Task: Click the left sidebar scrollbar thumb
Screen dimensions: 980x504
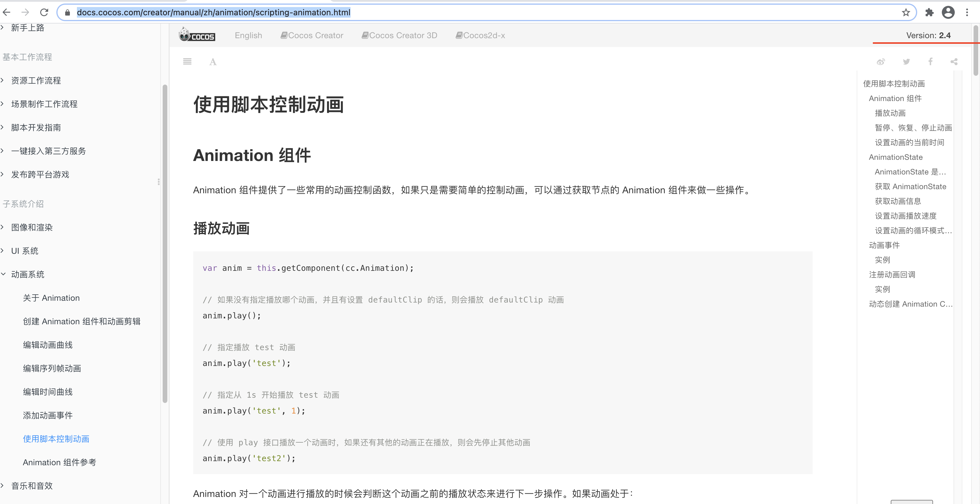Action: 165,243
